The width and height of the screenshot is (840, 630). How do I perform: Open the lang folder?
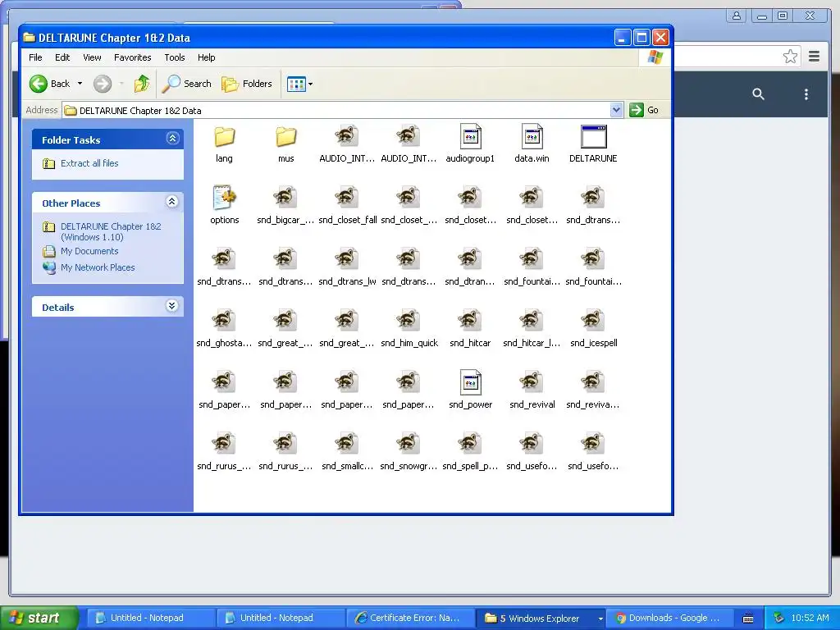pyautogui.click(x=224, y=137)
